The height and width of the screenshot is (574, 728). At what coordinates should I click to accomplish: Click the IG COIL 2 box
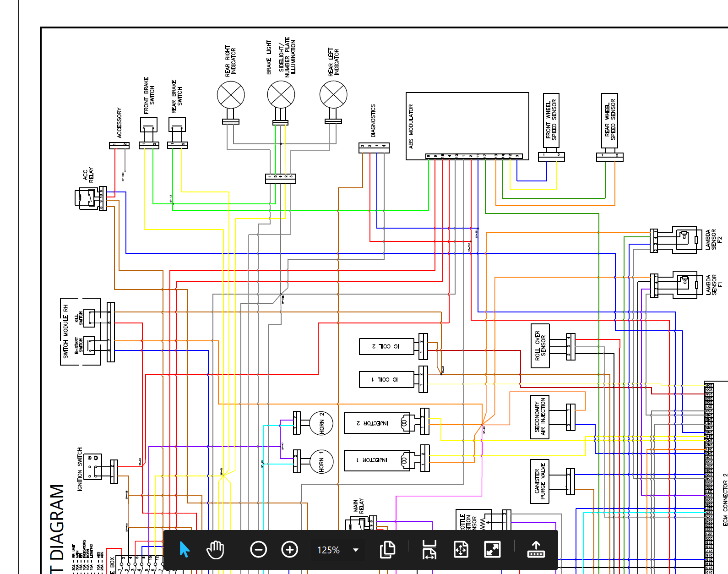tap(386, 347)
